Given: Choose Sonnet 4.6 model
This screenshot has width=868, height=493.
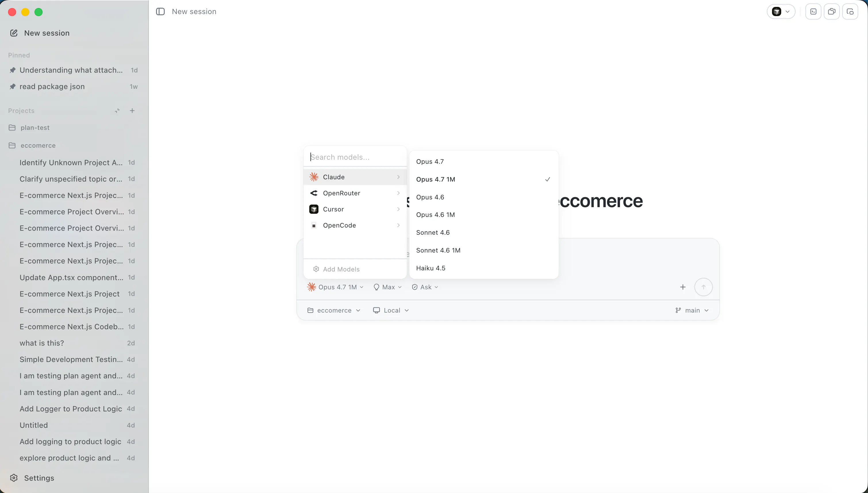Looking at the screenshot, I should click(x=484, y=233).
